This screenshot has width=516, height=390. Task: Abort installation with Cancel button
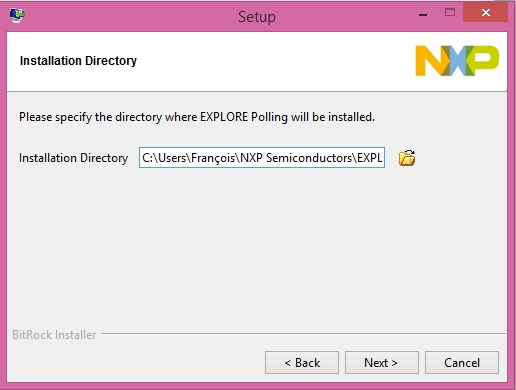(462, 362)
